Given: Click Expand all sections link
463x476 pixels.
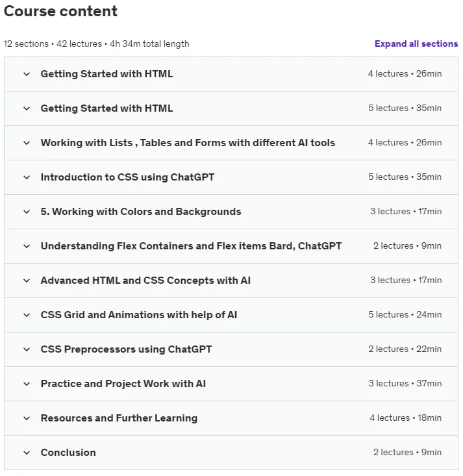Looking at the screenshot, I should click(416, 44).
